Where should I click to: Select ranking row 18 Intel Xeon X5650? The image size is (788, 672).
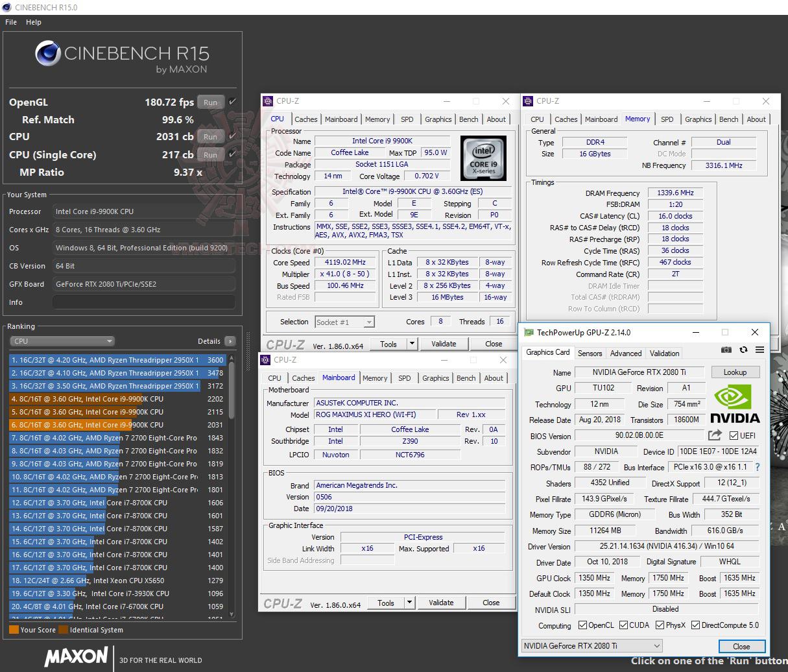point(117,581)
